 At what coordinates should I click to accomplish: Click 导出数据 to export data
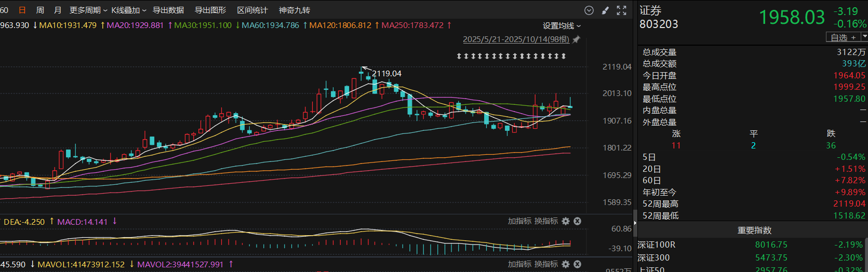point(168,10)
